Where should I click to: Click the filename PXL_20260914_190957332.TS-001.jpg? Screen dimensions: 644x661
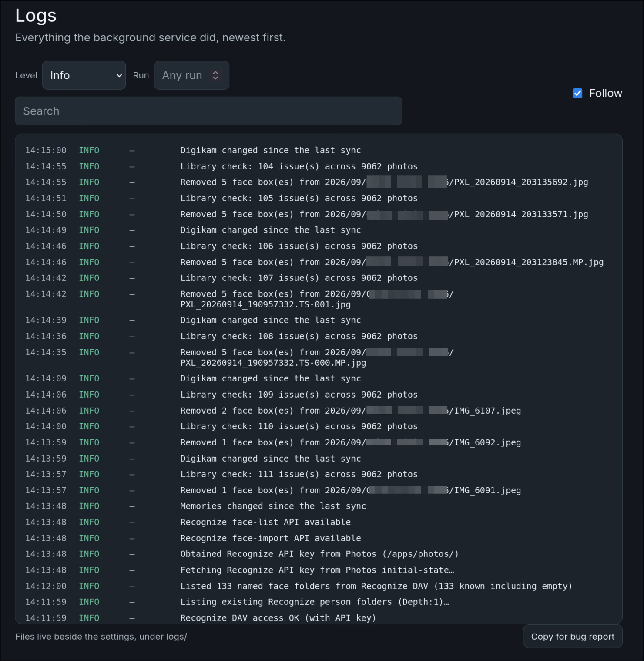click(265, 304)
